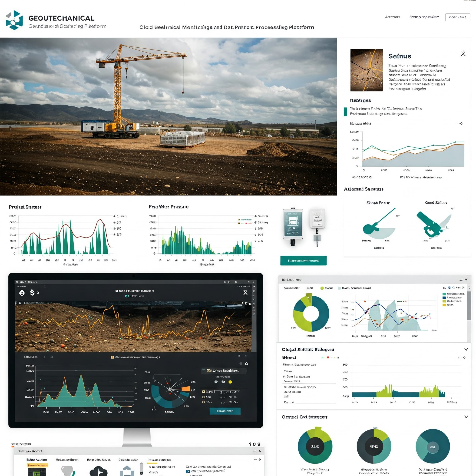The image size is (476, 476).
Task: Toggle the white ring dot above radar panel
Action: coord(246,364)
